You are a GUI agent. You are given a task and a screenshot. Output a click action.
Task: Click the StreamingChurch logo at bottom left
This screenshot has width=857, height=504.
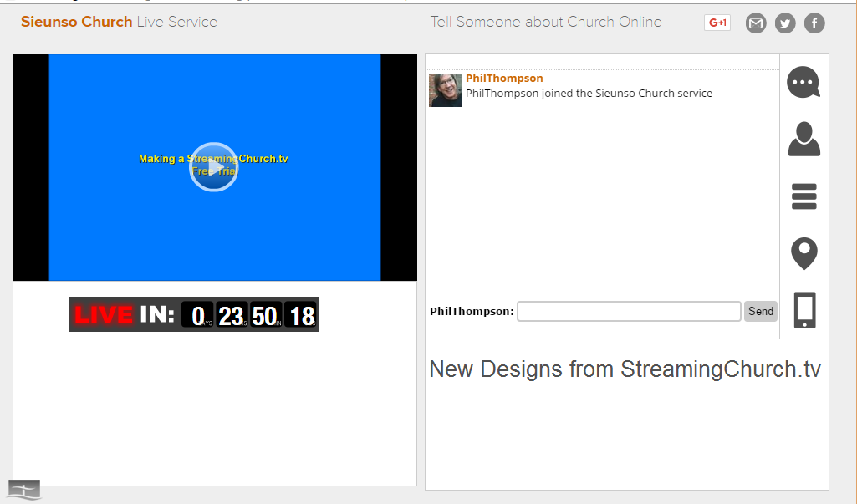coord(24,490)
